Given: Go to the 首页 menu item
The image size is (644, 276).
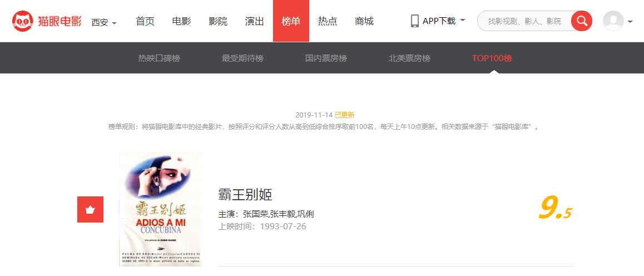Looking at the screenshot, I should tap(145, 21).
